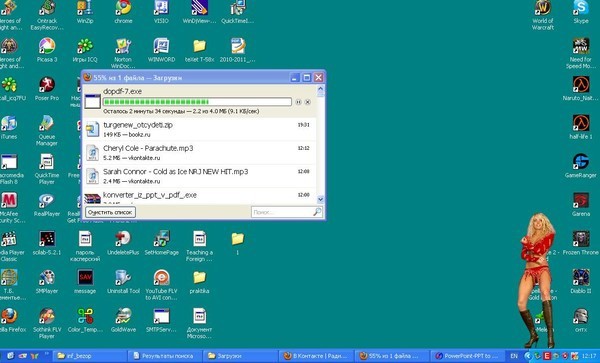Switch to PowerPoint-PPT to taskbar window
The height and width of the screenshot is (363, 600).
tap(467, 356)
